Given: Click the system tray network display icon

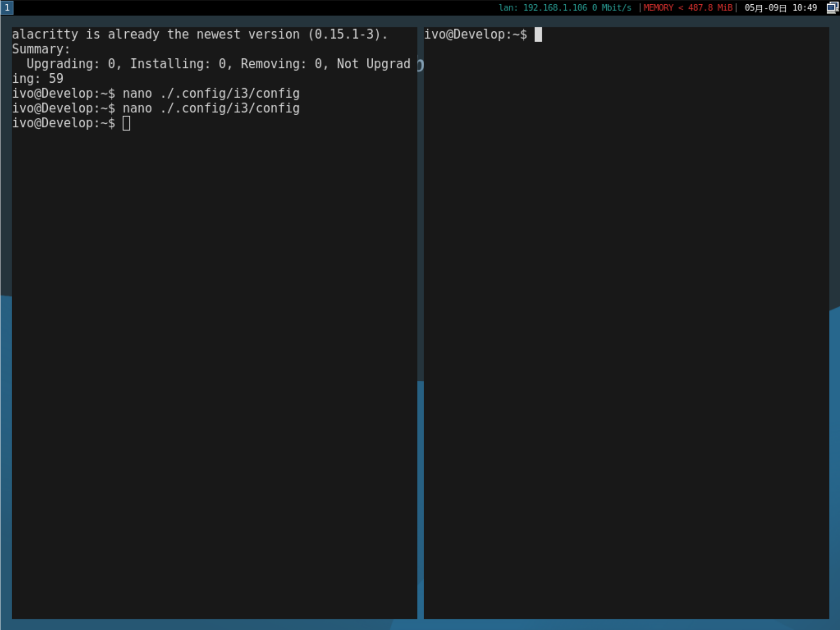Looking at the screenshot, I should click(832, 7).
